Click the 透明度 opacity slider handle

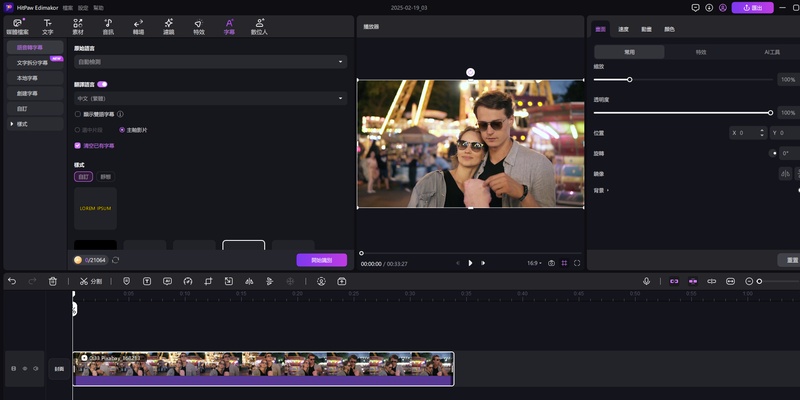[770, 112]
